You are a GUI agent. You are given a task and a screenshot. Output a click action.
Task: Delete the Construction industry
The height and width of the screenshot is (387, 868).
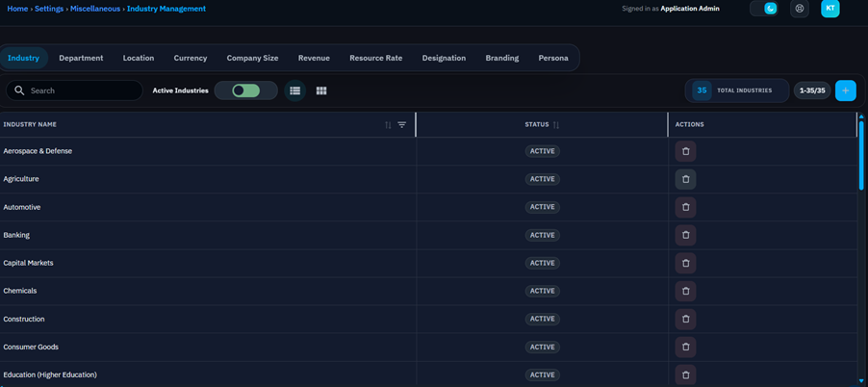tap(685, 319)
